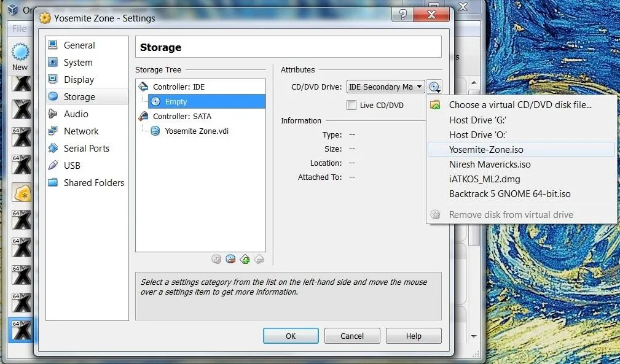Click the Add Controller green plus icon
Viewport: 620px width, 364px height.
(245, 260)
